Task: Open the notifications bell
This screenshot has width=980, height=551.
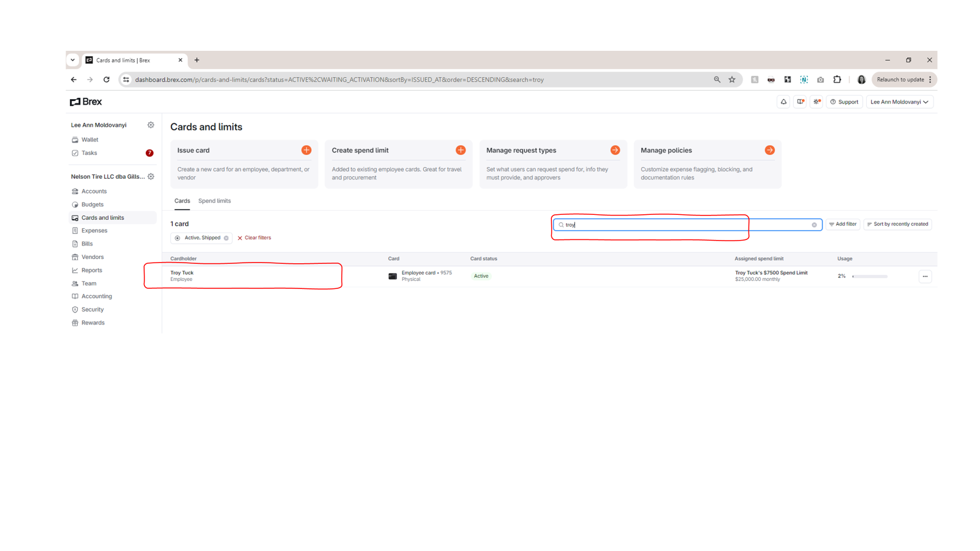Action: pyautogui.click(x=783, y=102)
